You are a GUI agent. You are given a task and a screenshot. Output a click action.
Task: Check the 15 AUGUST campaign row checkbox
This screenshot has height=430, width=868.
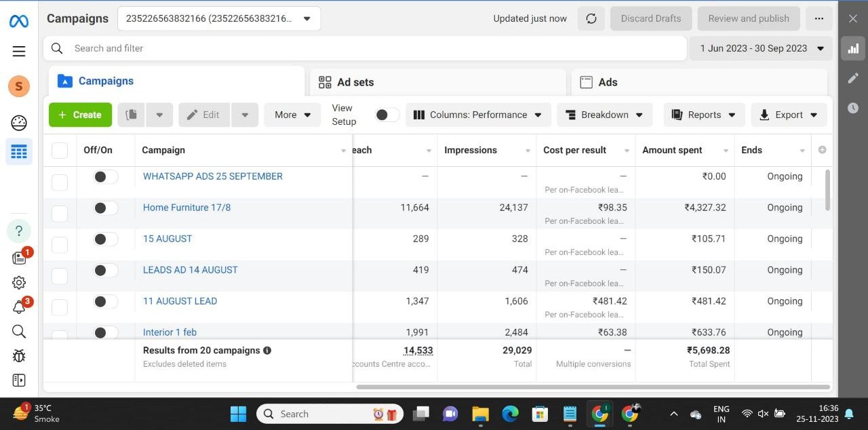point(59,244)
